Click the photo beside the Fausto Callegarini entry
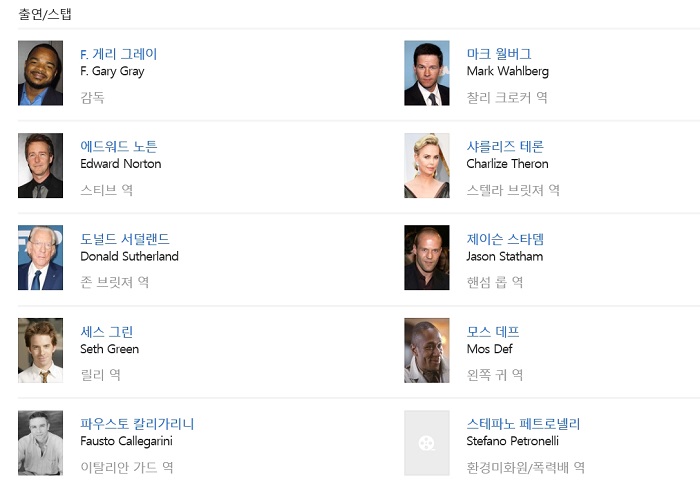Screen dimensions: 700x480 pos(40,443)
